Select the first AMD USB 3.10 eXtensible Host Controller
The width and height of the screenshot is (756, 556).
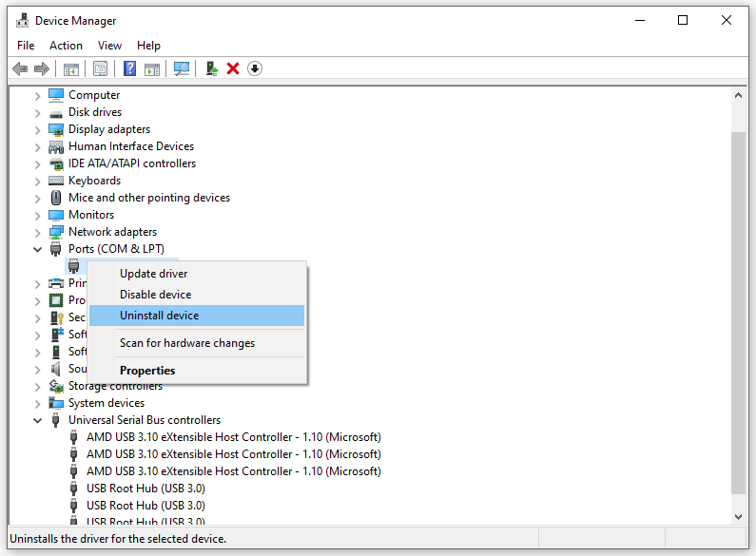point(233,437)
